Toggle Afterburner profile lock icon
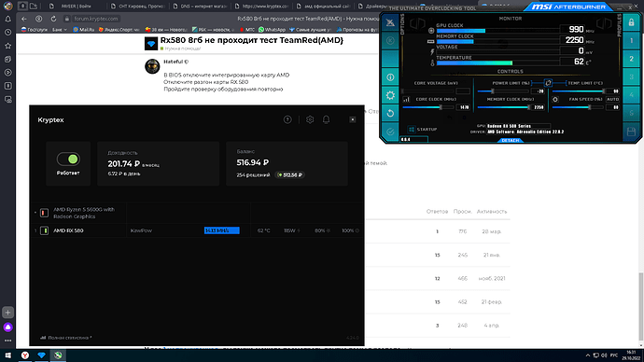This screenshot has height=362, width=644. point(631,22)
